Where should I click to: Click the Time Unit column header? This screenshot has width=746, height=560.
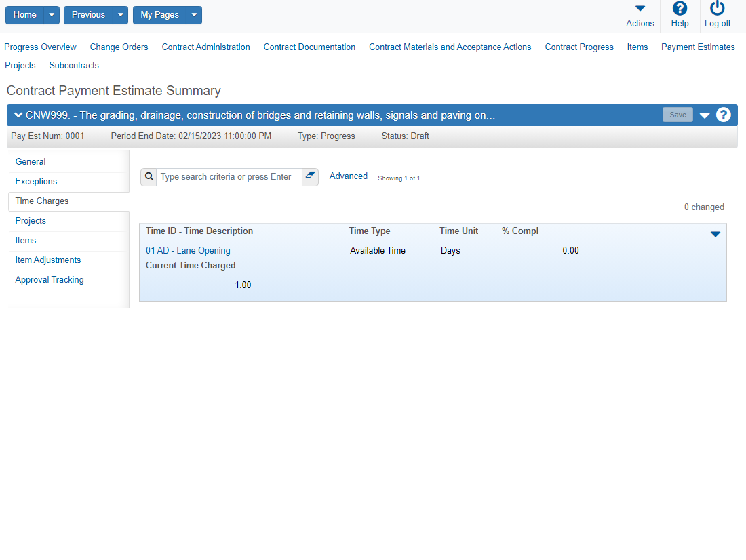coord(458,231)
